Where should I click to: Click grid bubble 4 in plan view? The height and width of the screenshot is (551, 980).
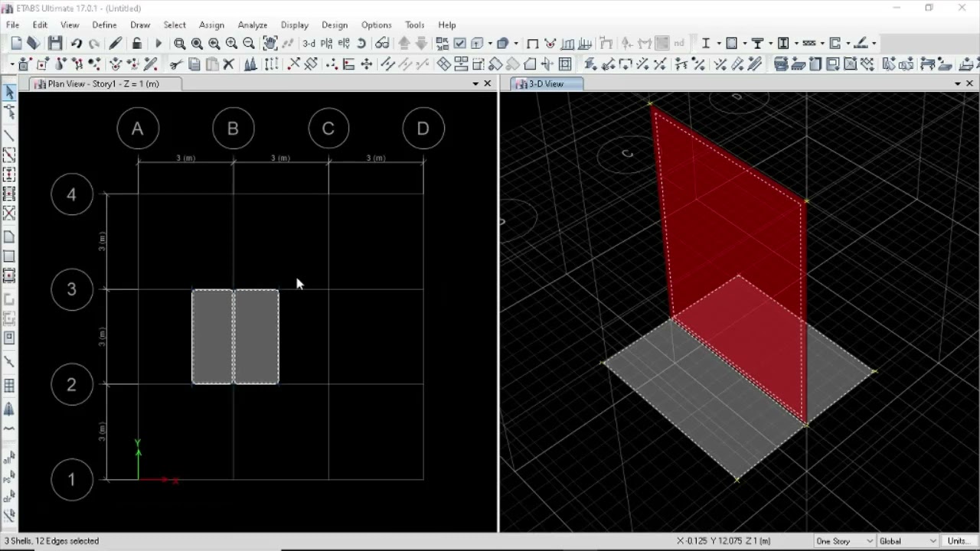(x=72, y=194)
